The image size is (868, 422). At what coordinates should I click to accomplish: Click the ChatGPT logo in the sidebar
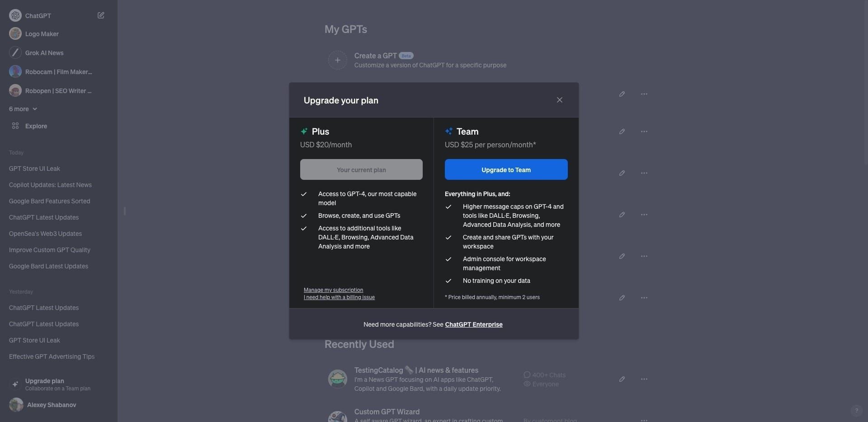click(15, 15)
